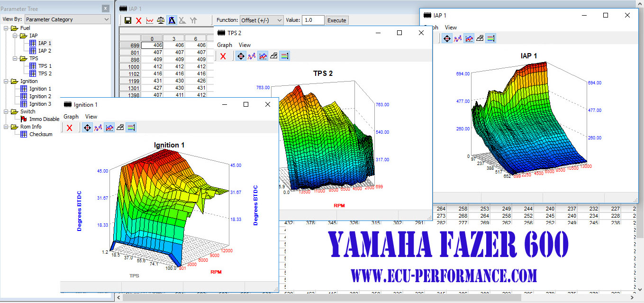The height and width of the screenshot is (303, 644).
Task: Collapse the Ignition folder node
Action: (6, 81)
